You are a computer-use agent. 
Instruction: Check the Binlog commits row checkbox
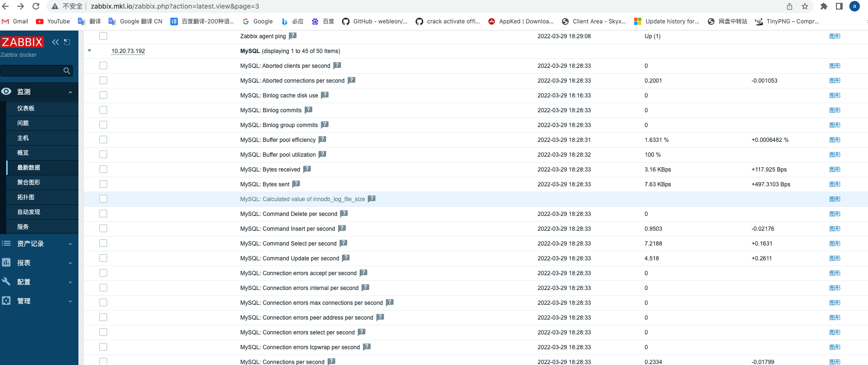[103, 110]
